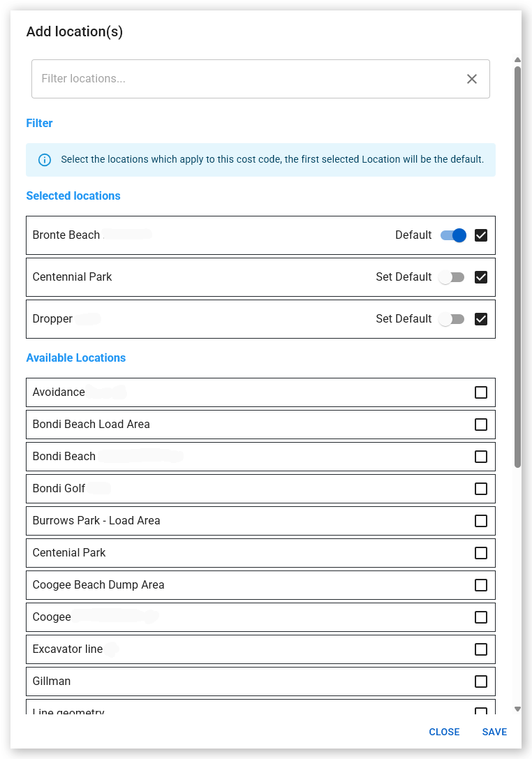Click the scrollbar down arrow
This screenshot has width=532, height=759.
pos(517,709)
